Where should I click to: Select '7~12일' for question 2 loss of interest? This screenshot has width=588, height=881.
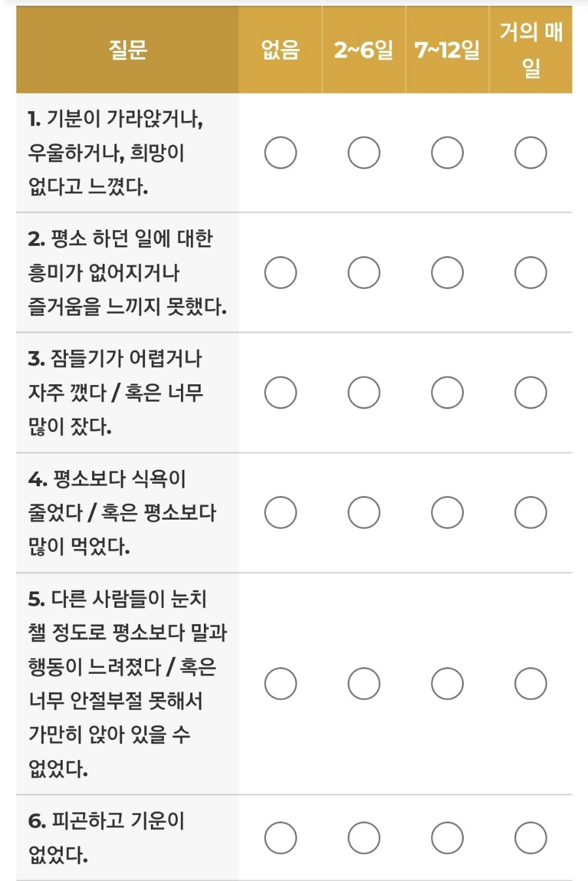click(x=448, y=273)
